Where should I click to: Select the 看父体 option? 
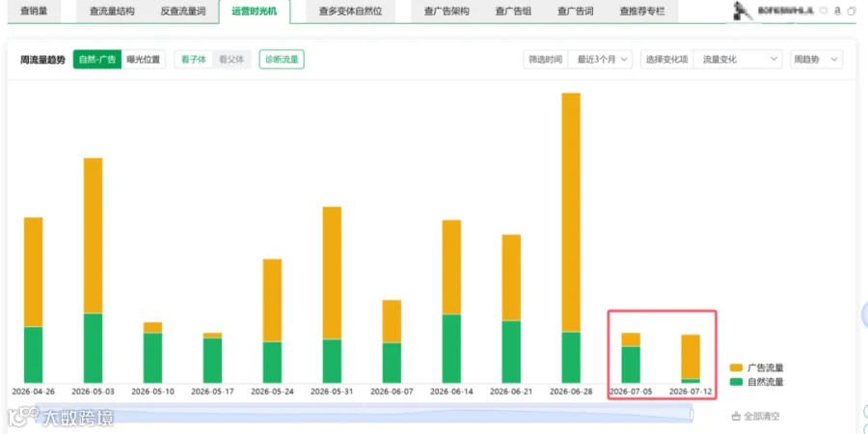[231, 60]
